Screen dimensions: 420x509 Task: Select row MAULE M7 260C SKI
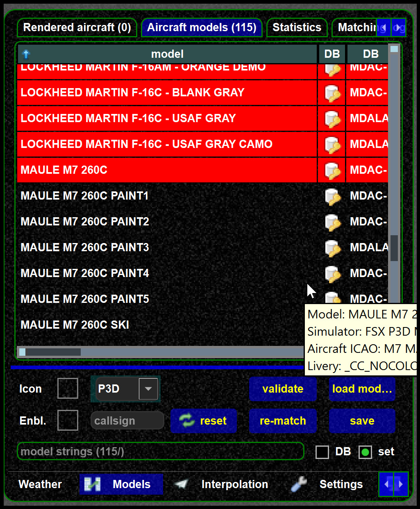(161, 325)
